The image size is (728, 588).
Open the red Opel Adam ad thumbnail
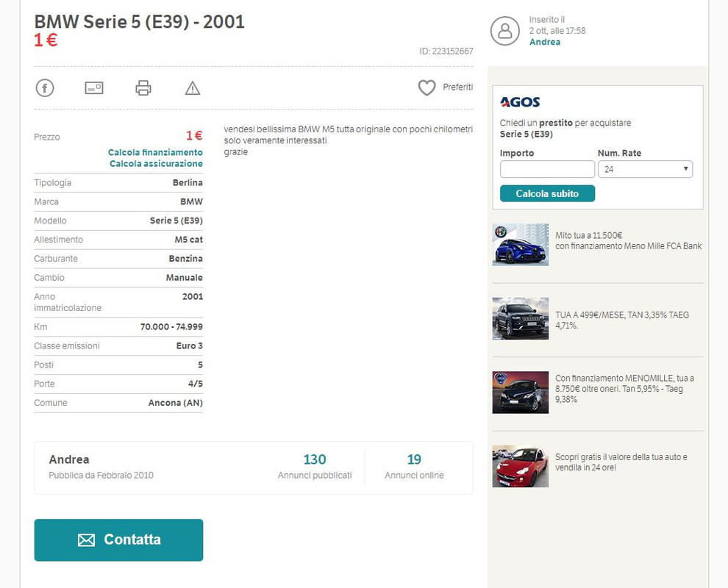pos(521,467)
